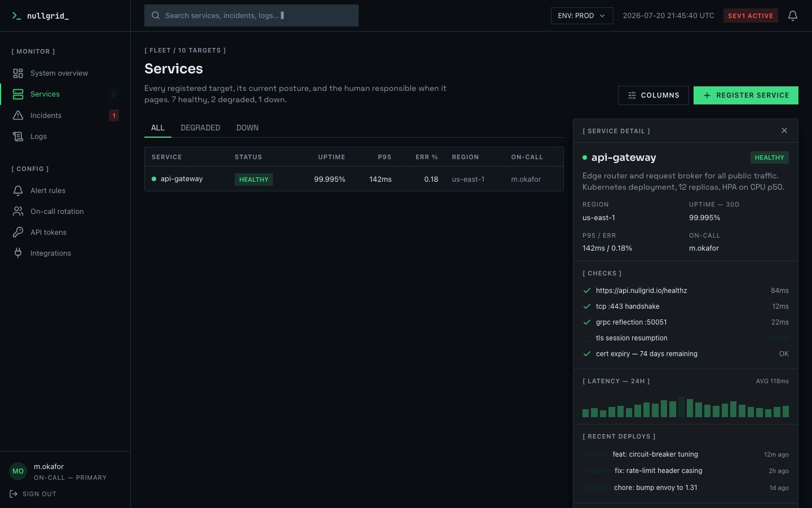This screenshot has height=508, width=812.
Task: Click the UTC timestamp in the top bar
Action: point(669,16)
